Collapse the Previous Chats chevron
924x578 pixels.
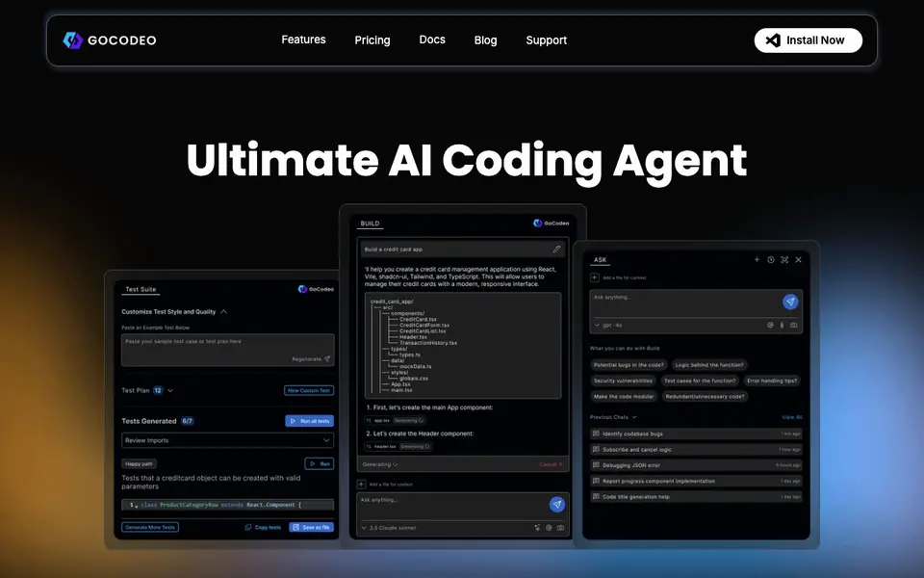point(634,417)
